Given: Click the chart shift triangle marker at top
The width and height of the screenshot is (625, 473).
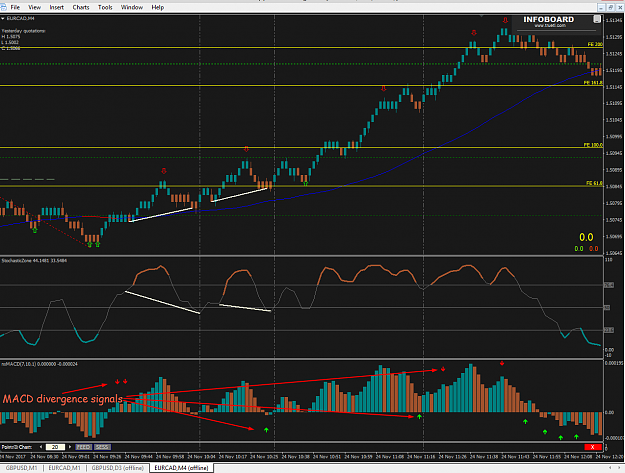Looking at the screenshot, I should tap(482, 16).
